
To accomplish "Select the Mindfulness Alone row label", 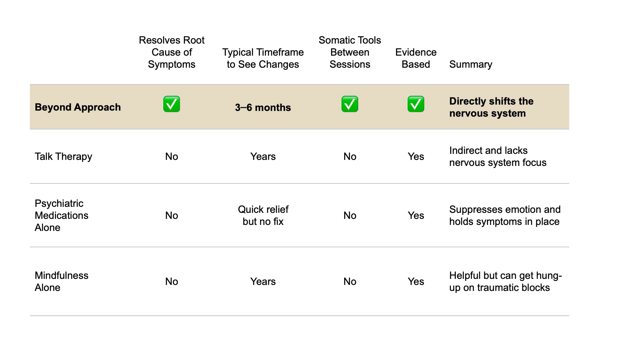I will pos(62,282).
